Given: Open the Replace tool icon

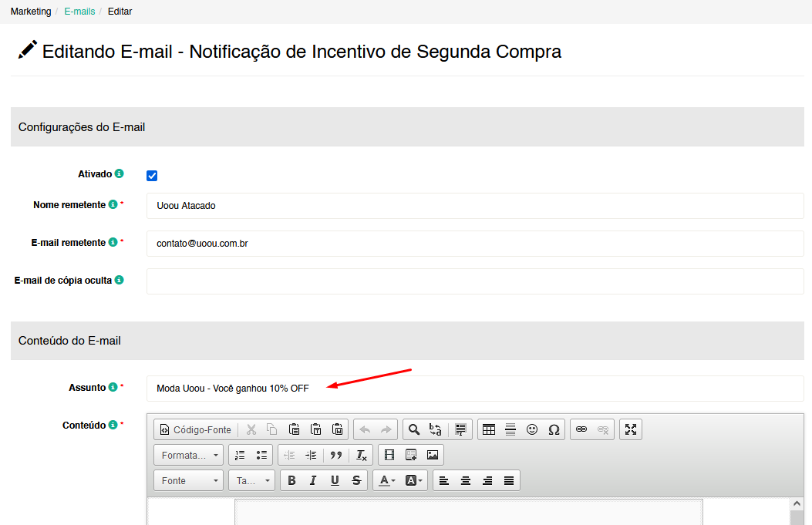Looking at the screenshot, I should coord(436,429).
